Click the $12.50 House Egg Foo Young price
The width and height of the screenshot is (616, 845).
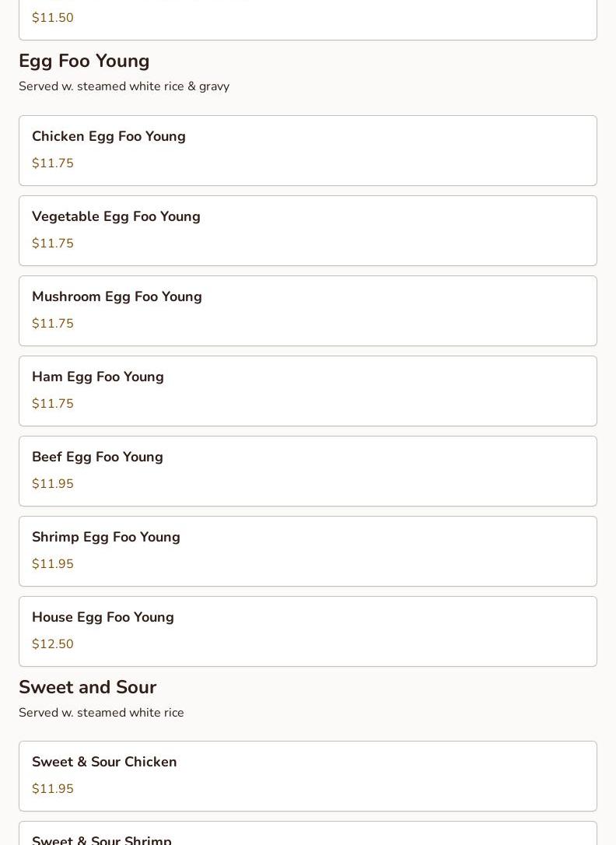53,644
